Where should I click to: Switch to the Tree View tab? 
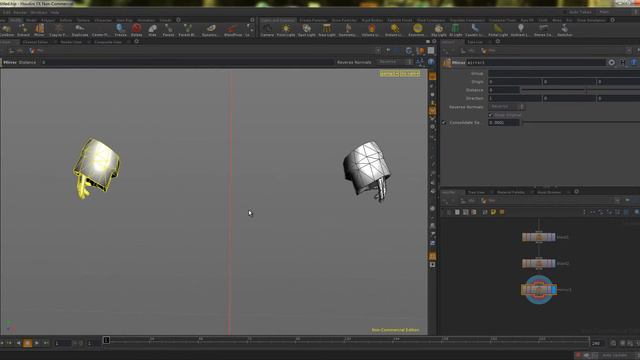[476, 192]
